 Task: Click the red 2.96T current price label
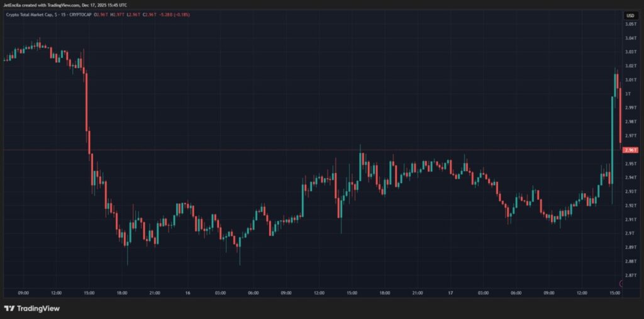point(630,150)
